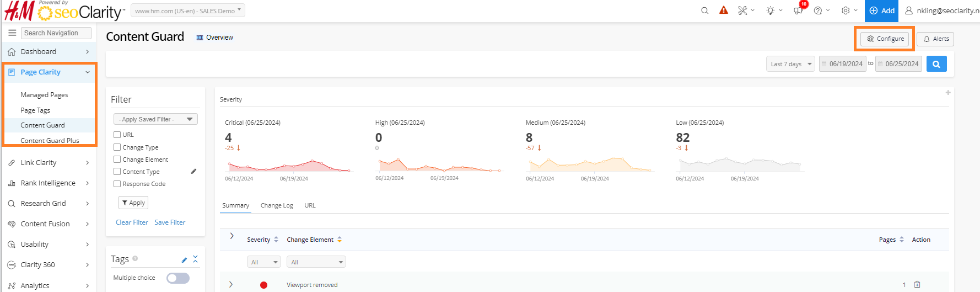Click the action icon in Viewport removed row
The height and width of the screenshot is (292, 980).
[x=917, y=285]
